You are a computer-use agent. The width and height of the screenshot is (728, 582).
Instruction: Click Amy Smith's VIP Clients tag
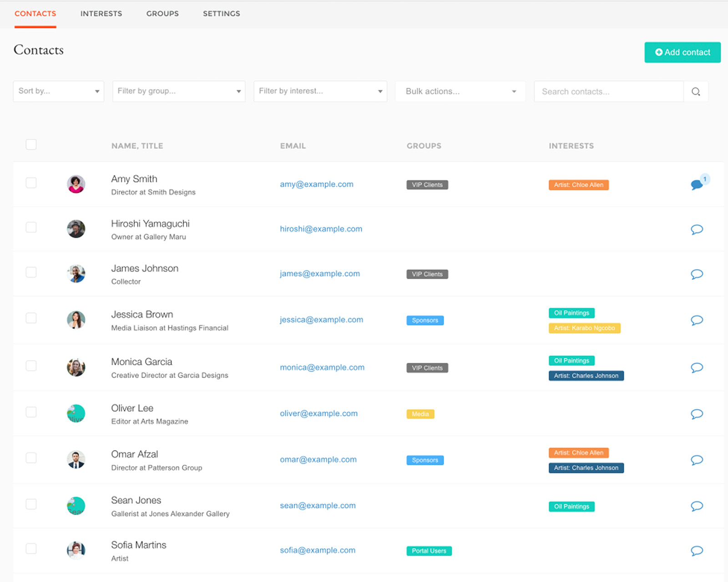pyautogui.click(x=427, y=185)
